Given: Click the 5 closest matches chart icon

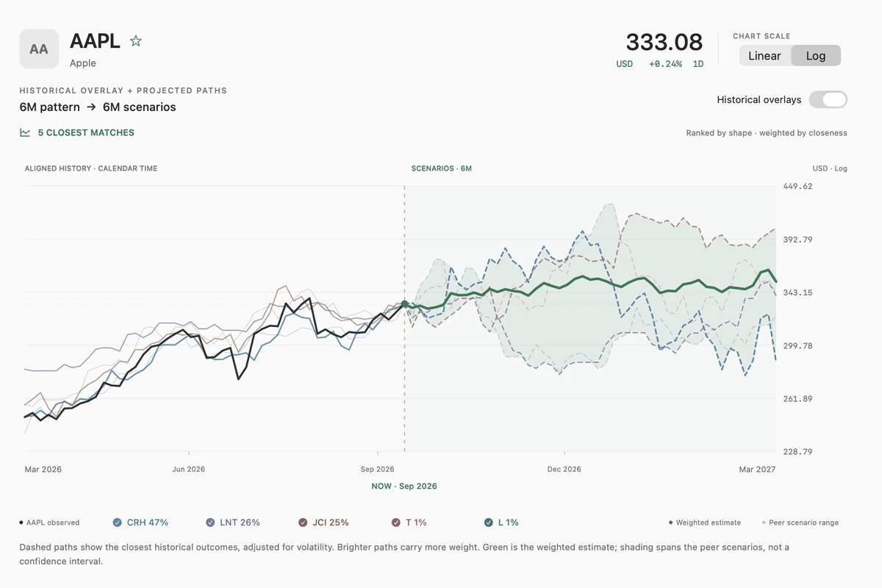Looking at the screenshot, I should [x=25, y=133].
